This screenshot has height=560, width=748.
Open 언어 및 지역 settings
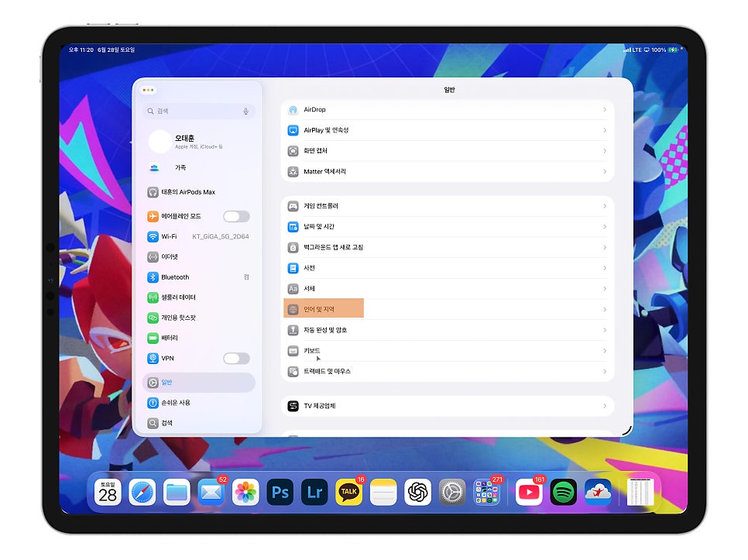coord(448,310)
